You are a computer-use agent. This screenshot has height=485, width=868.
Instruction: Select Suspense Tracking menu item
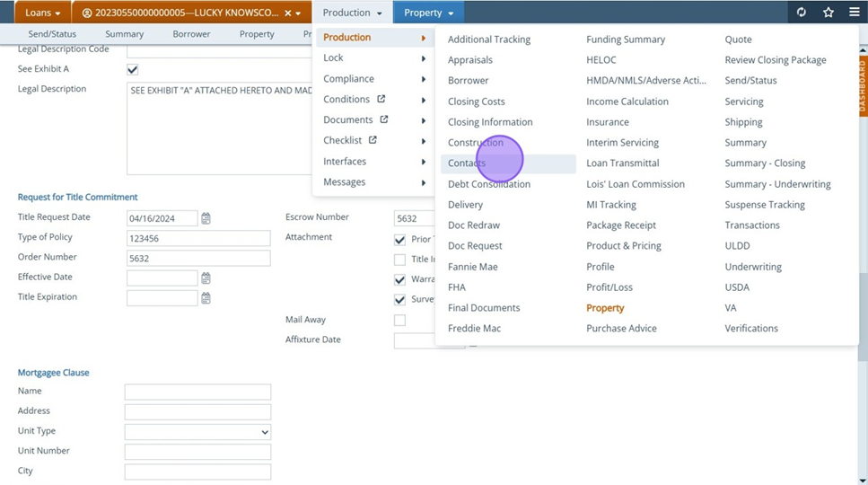(x=765, y=205)
